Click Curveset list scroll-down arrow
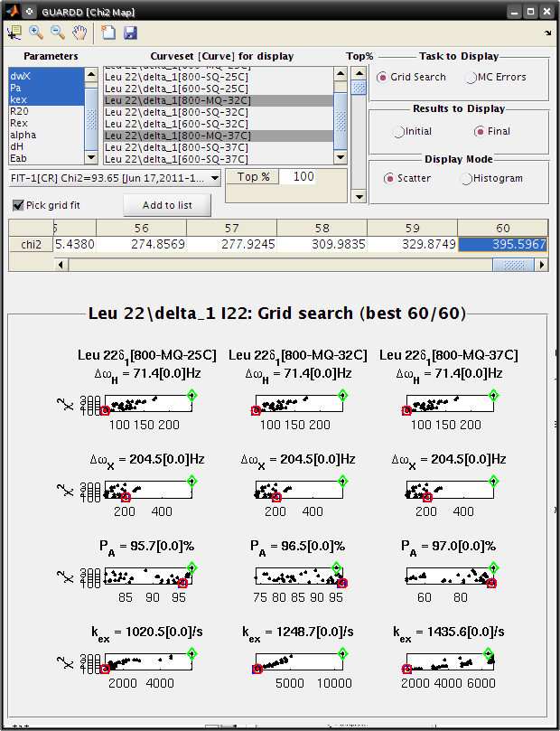 point(341,158)
